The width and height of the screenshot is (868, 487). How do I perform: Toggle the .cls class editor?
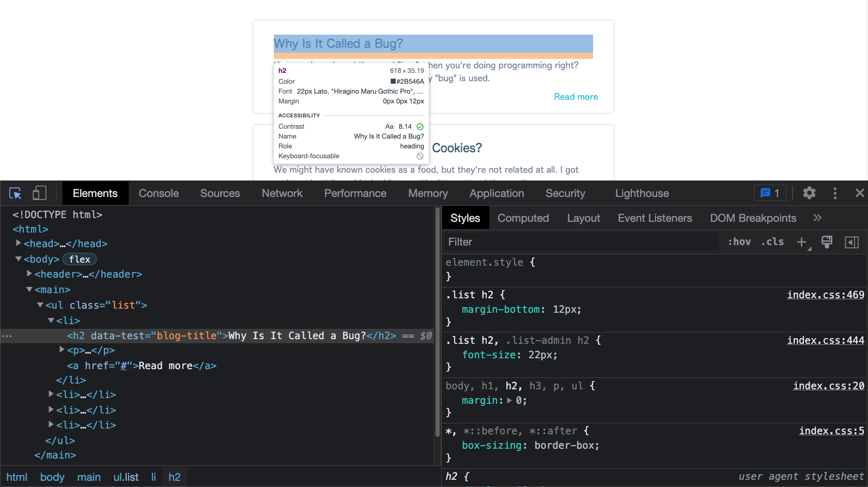pyautogui.click(x=772, y=242)
